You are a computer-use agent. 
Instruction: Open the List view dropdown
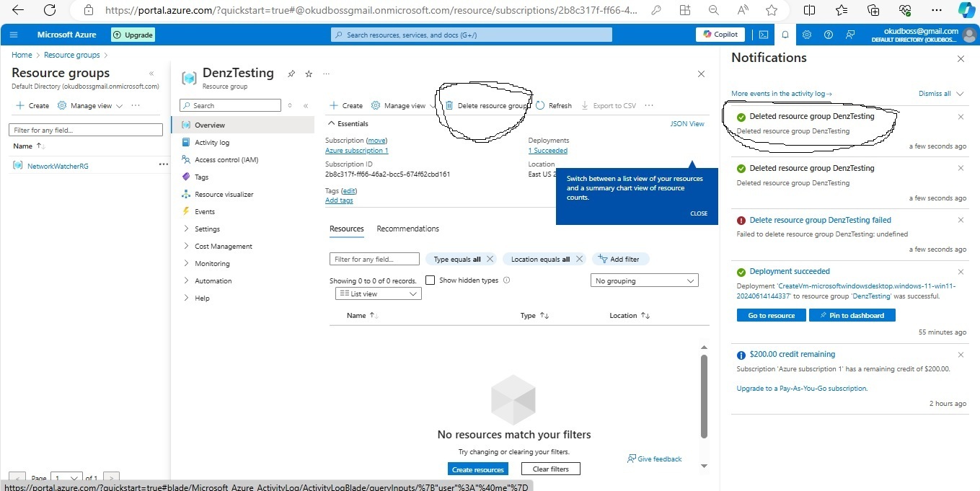[x=379, y=294]
